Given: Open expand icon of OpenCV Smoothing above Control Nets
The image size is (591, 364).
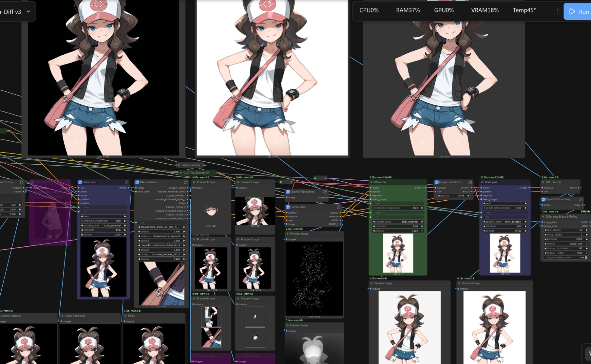Looking at the screenshot, I should pos(325,192).
